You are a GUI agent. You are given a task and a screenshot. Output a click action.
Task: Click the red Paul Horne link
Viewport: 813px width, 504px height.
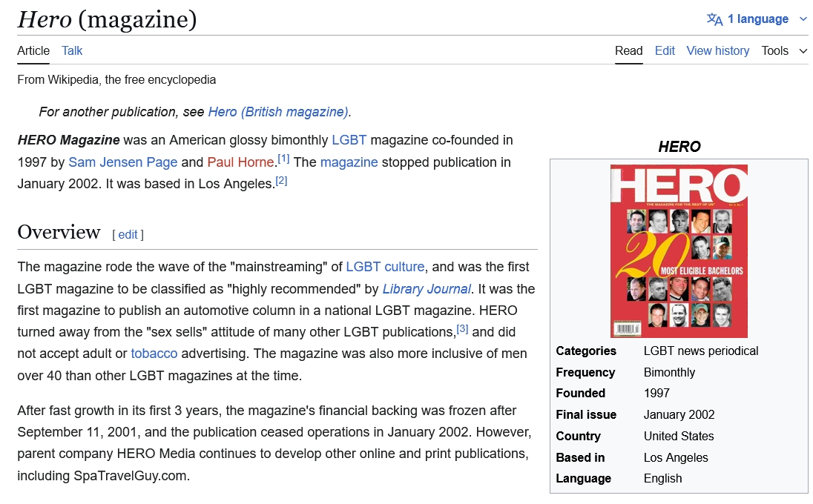240,162
